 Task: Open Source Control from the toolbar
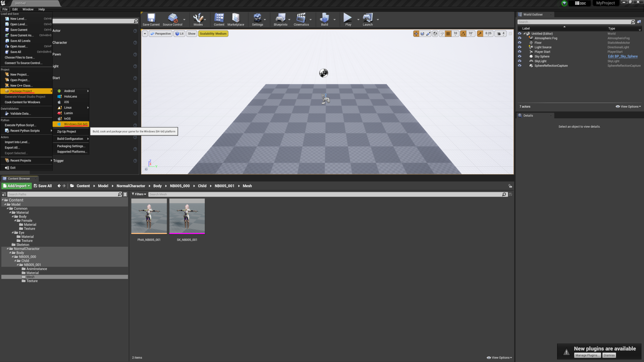coord(172,19)
